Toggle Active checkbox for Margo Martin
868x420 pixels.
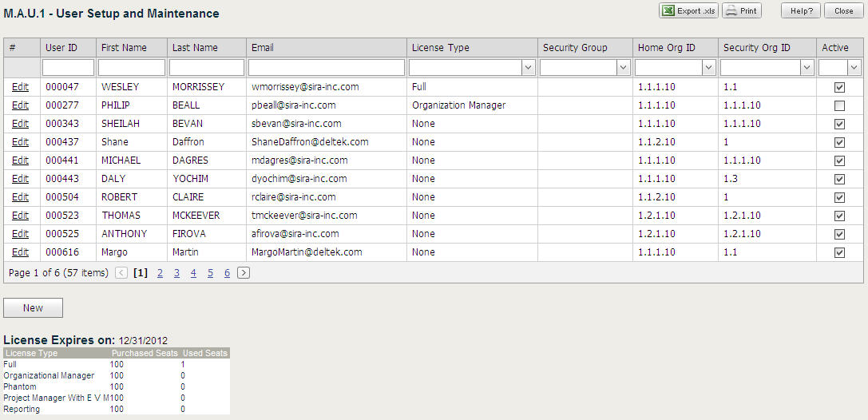839,252
